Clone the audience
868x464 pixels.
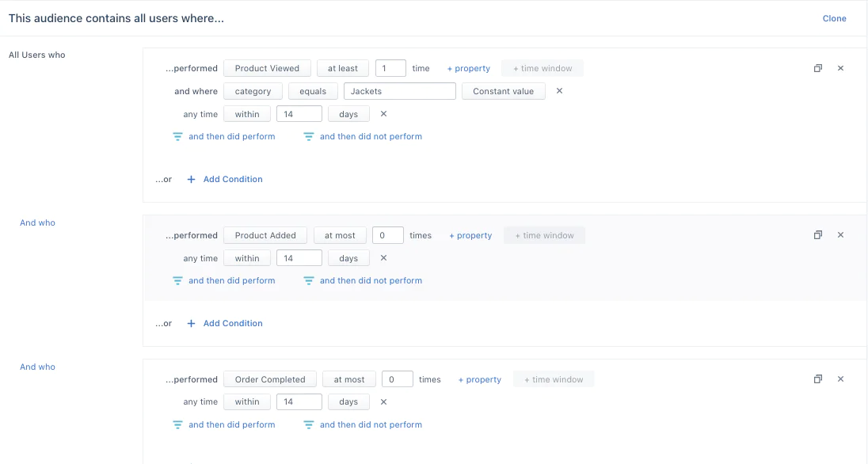[835, 17]
